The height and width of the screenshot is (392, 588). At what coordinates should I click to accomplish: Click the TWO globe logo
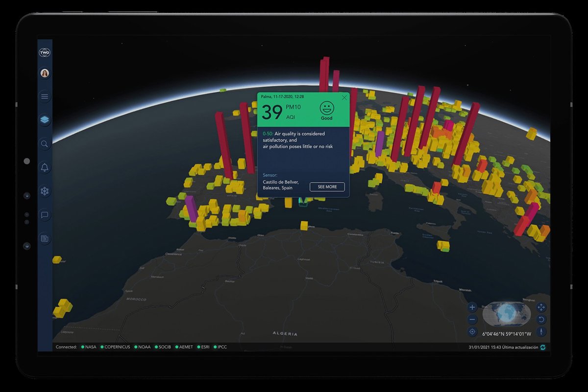45,53
